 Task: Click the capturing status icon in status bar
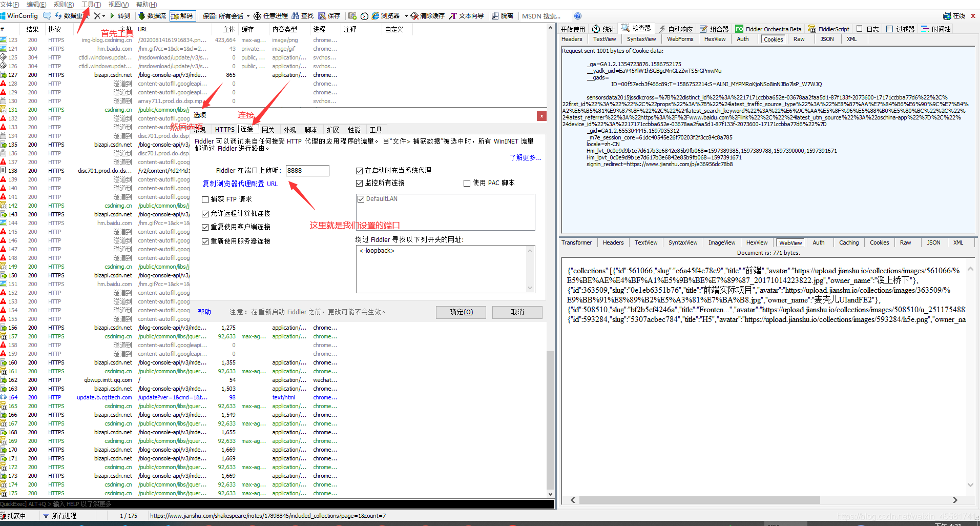pos(4,516)
